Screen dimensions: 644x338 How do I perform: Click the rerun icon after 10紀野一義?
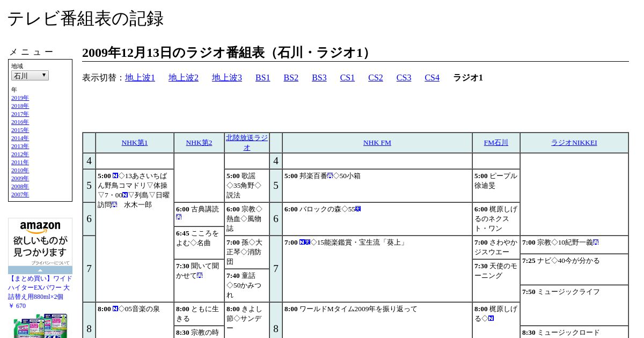point(596,243)
